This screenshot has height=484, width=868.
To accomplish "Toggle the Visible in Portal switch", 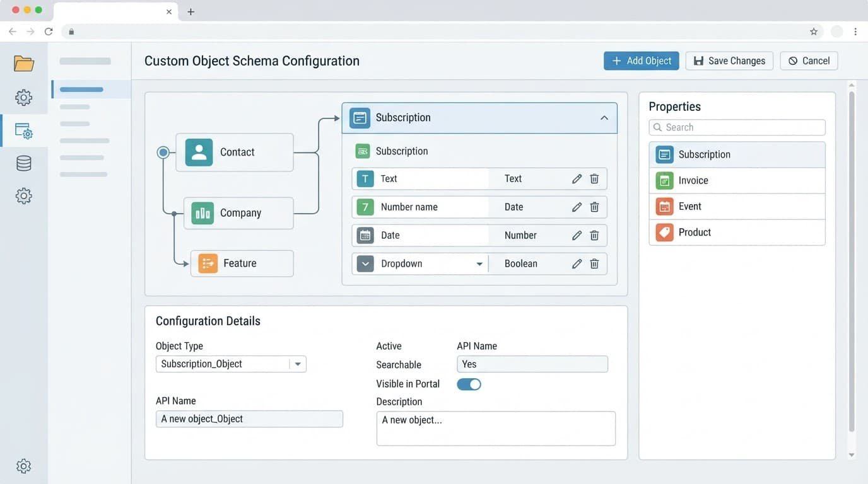I will (469, 384).
